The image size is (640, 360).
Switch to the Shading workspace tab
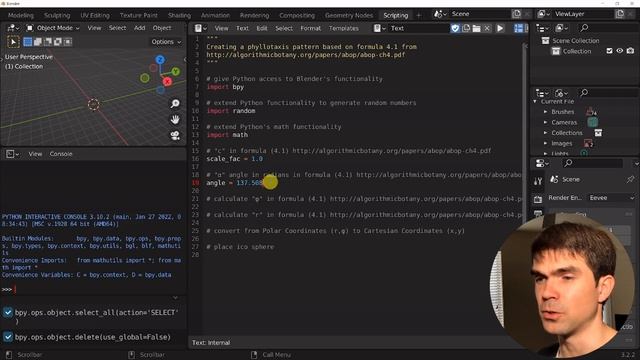[179, 15]
